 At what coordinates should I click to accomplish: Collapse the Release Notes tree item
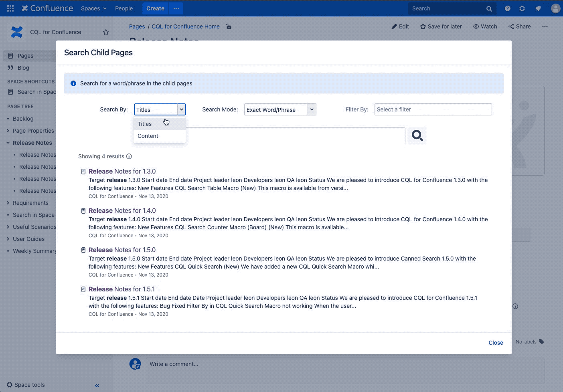pos(8,143)
